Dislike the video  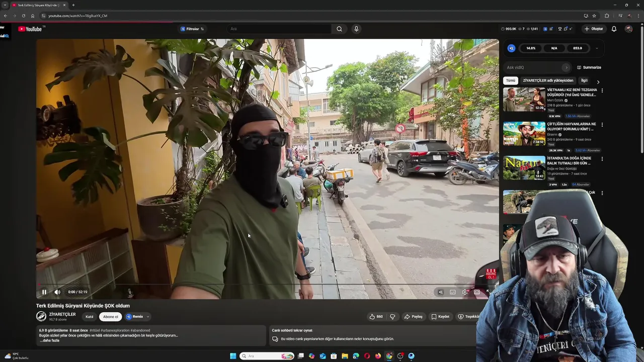pos(392,317)
